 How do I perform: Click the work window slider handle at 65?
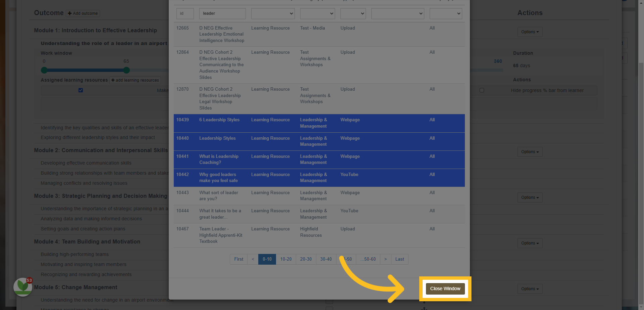(126, 70)
